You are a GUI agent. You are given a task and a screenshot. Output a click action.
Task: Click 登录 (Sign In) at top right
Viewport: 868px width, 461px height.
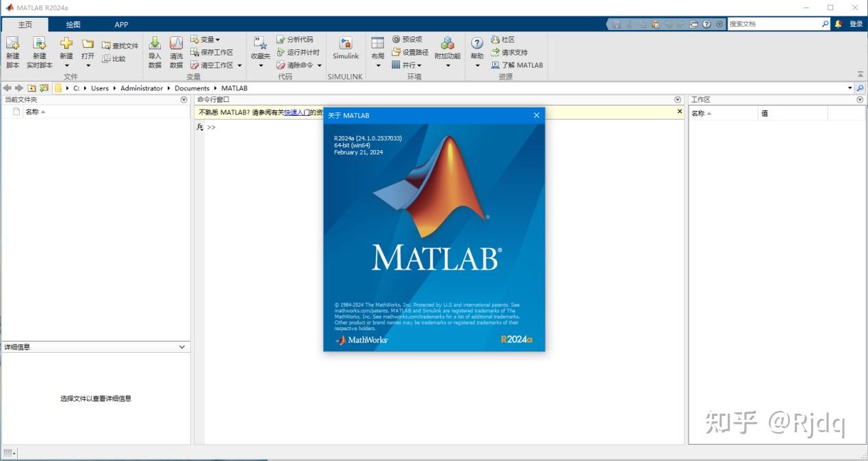point(856,23)
